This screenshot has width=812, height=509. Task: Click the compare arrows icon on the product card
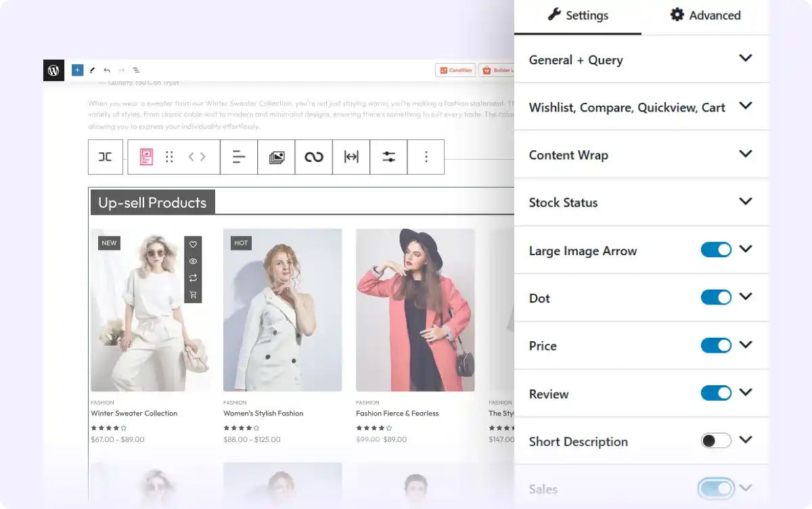tap(193, 278)
